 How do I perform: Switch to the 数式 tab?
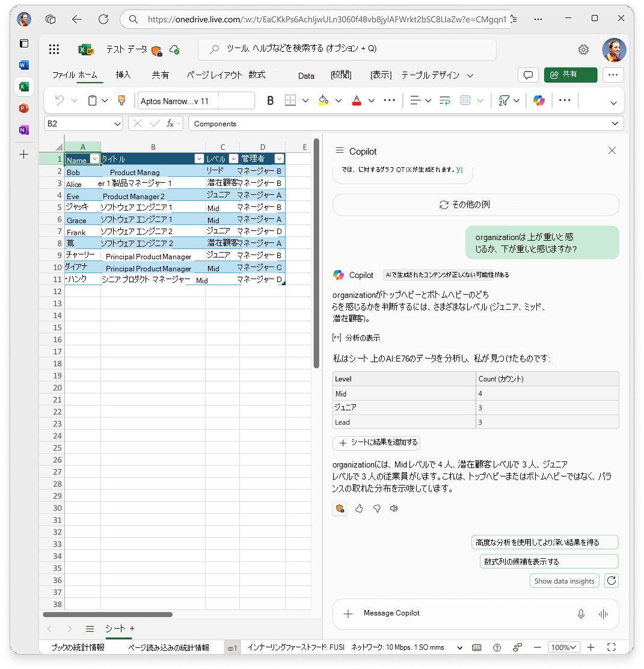coord(257,75)
